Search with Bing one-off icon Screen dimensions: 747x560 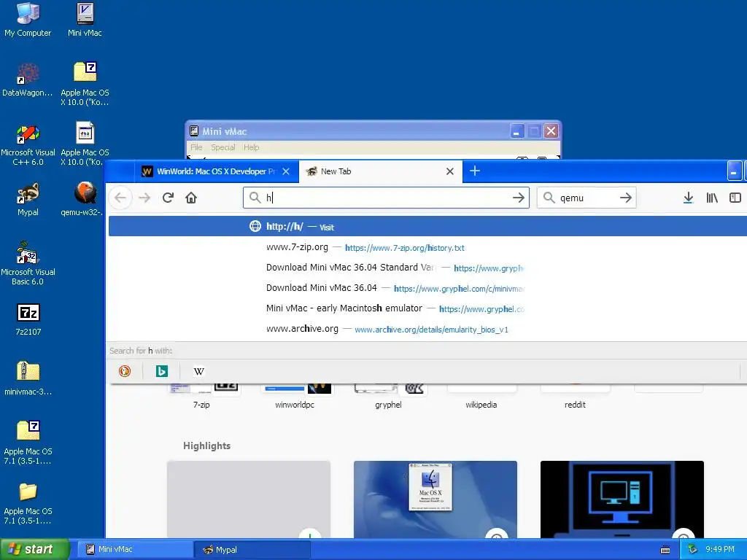point(162,371)
